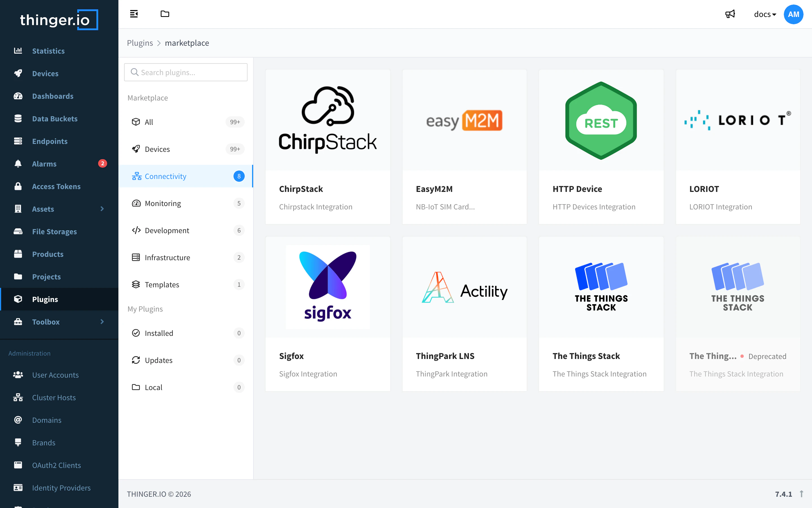Screen dimensions: 812x508
Task: Select the Connectivity category
Action: [186, 176]
